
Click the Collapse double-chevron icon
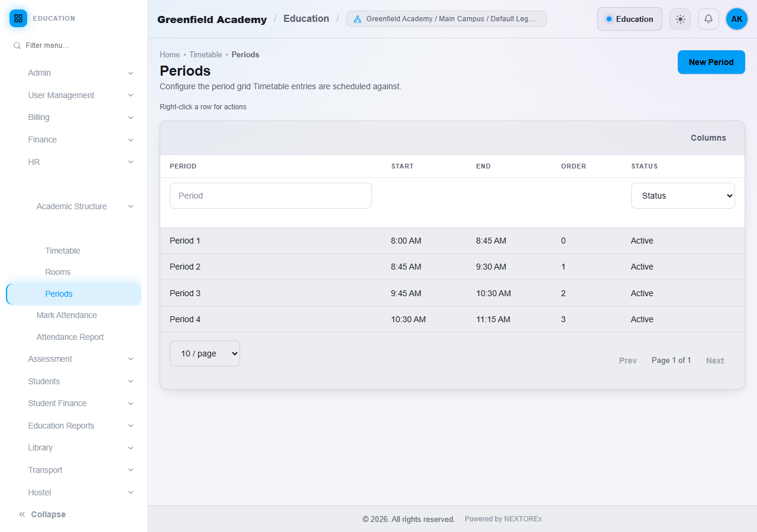(22, 514)
